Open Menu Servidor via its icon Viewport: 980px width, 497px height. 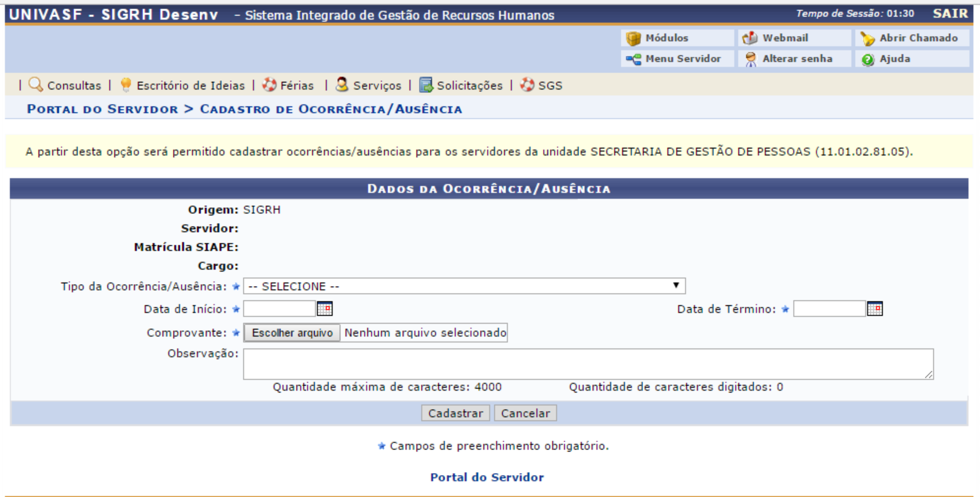coord(635,58)
